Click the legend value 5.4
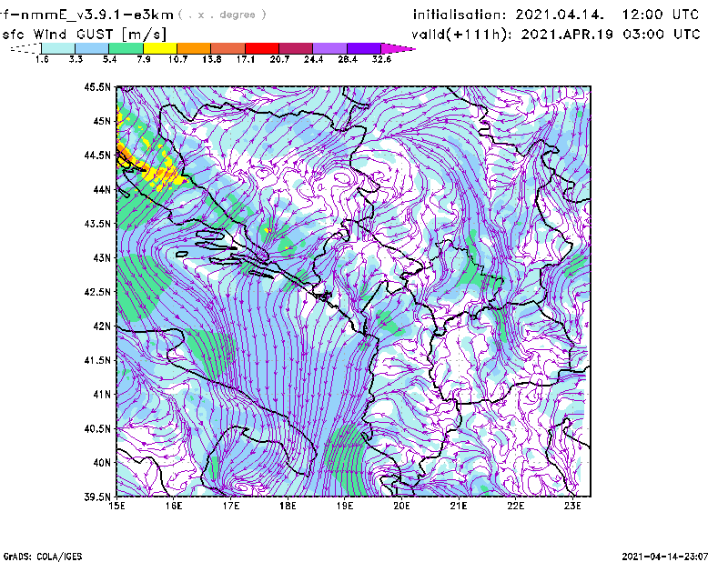This screenshot has height=562, width=728. (x=109, y=59)
